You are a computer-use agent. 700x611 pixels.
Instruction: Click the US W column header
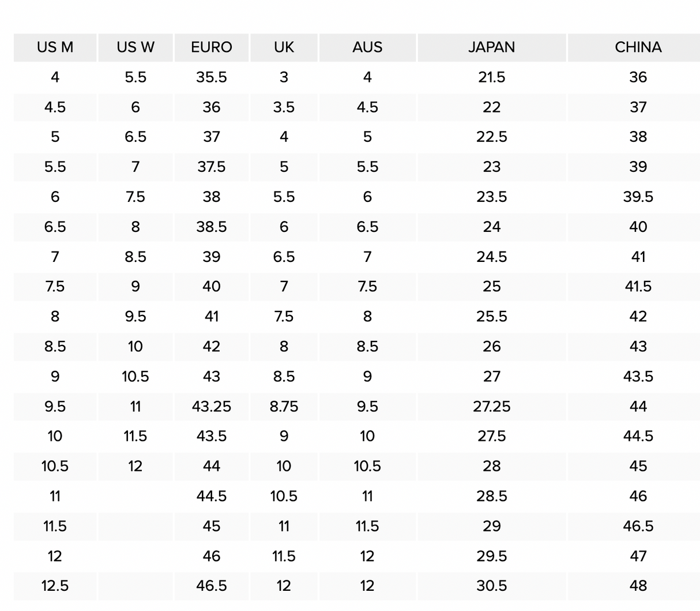coord(136,47)
